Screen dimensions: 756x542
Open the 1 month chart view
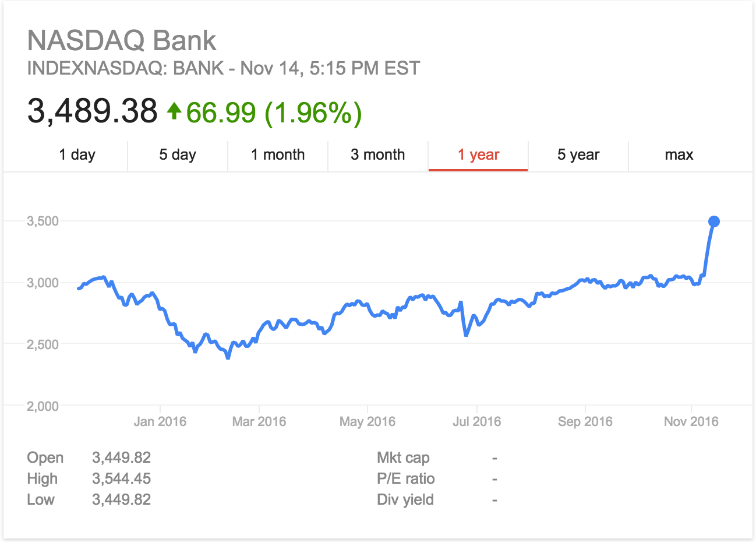[x=278, y=155]
